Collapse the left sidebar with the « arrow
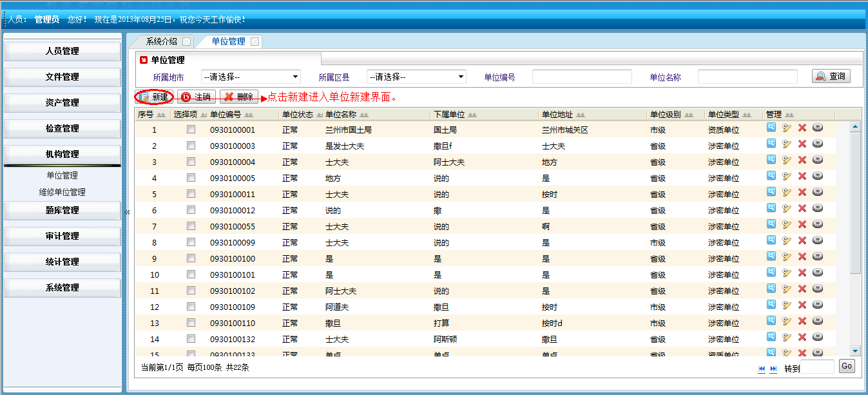The height and width of the screenshot is (395, 868). click(x=127, y=212)
